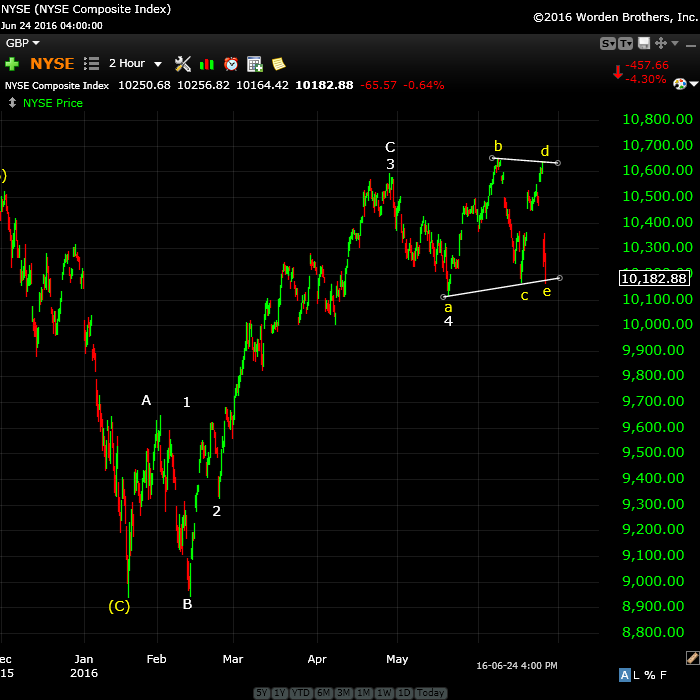The image size is (700, 700).
Task: Expand gray arrow next to move icon
Action: coord(675,43)
